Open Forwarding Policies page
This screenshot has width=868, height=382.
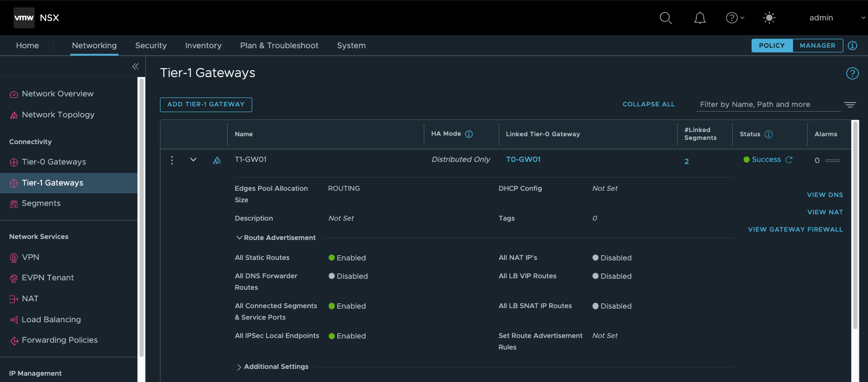60,340
